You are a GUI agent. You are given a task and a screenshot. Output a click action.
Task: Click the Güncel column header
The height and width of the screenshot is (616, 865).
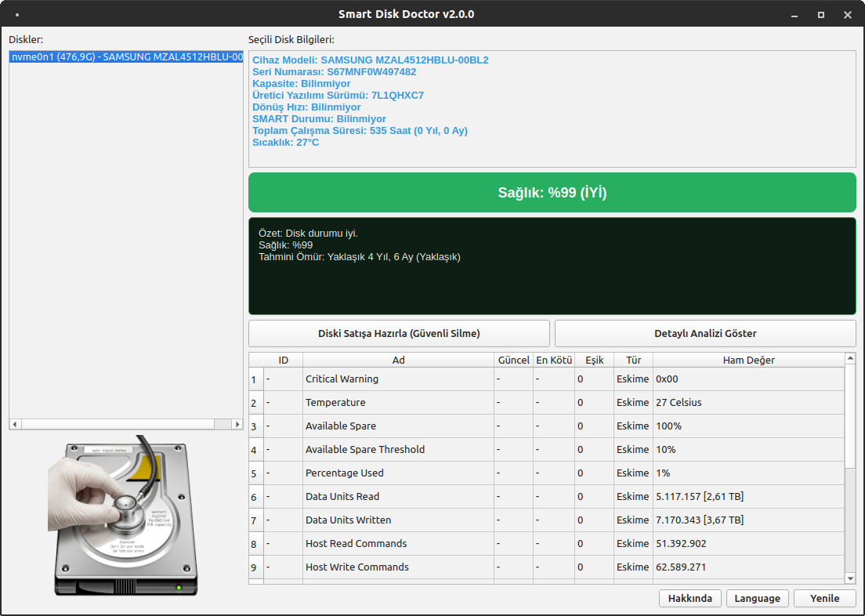point(513,360)
